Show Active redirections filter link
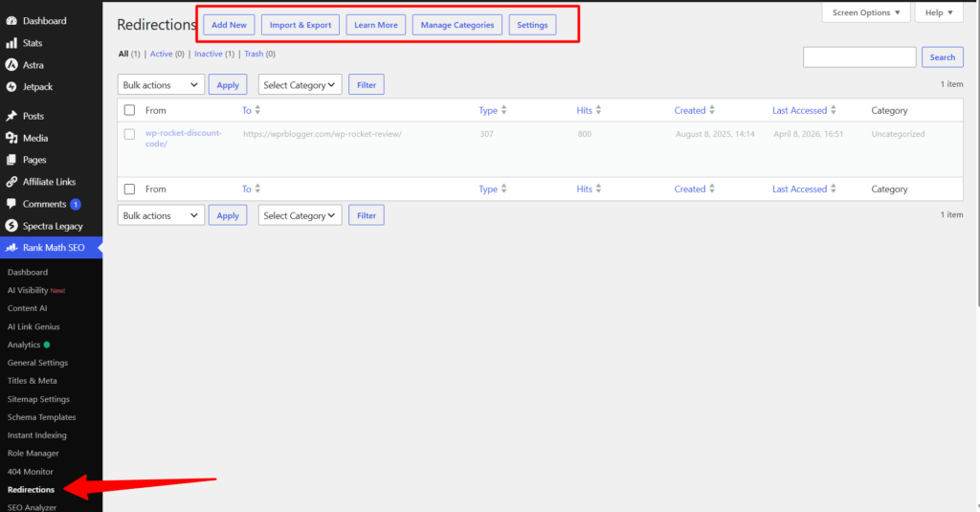This screenshot has height=512, width=980. click(x=161, y=54)
